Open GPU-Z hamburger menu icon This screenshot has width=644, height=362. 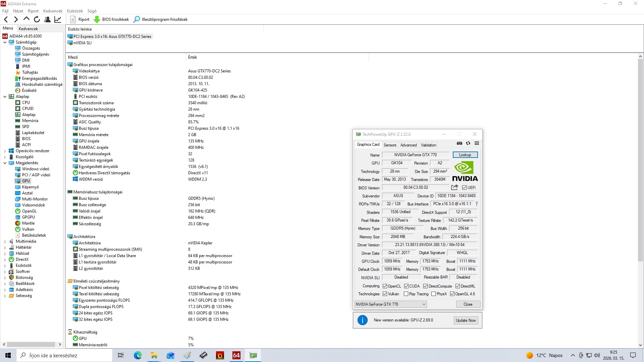477,143
